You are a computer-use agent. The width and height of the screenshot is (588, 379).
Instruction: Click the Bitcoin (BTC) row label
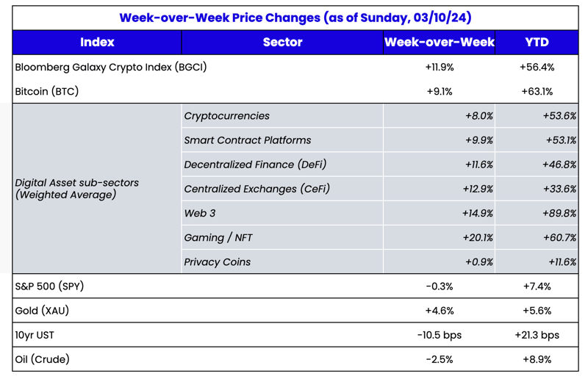(47, 92)
